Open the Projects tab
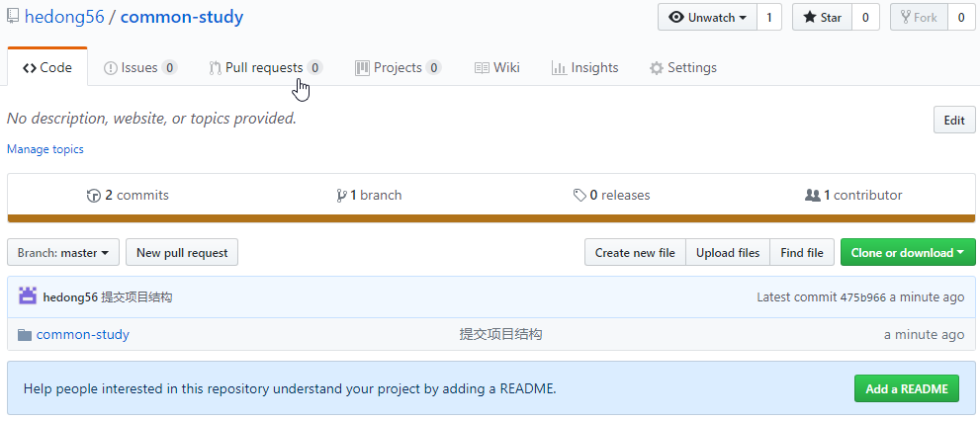This screenshot has height=421, width=980. click(399, 67)
